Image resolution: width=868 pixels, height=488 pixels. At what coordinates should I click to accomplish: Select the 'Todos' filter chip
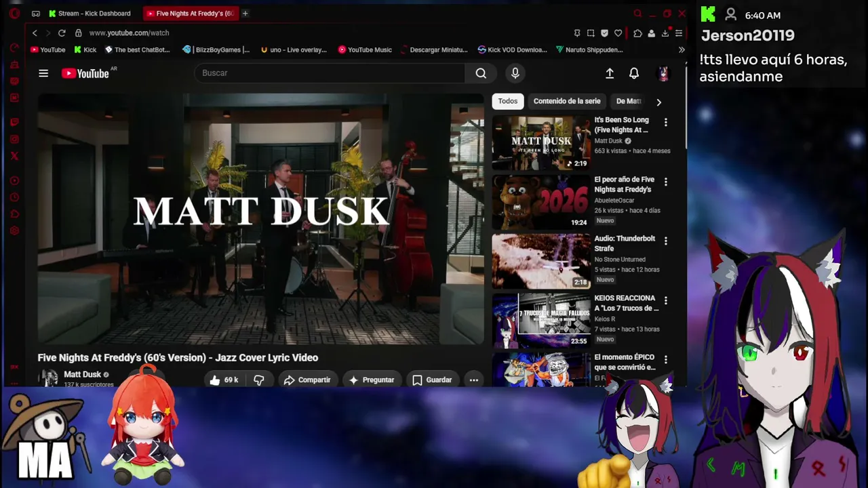click(508, 102)
